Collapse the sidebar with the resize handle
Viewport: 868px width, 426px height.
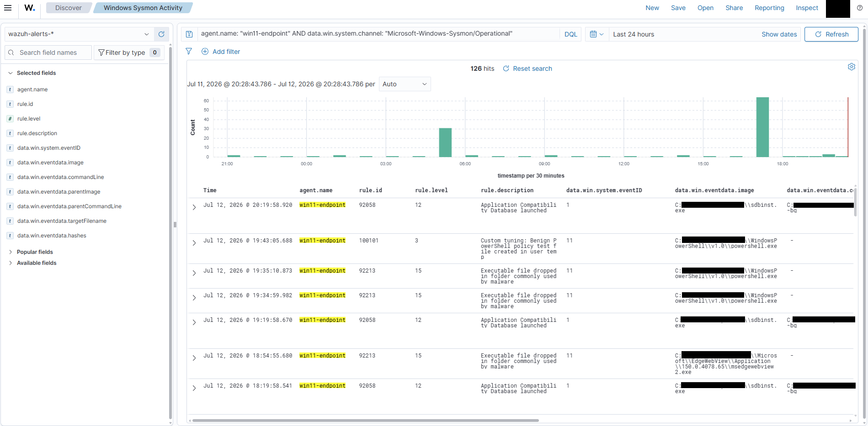click(x=175, y=225)
